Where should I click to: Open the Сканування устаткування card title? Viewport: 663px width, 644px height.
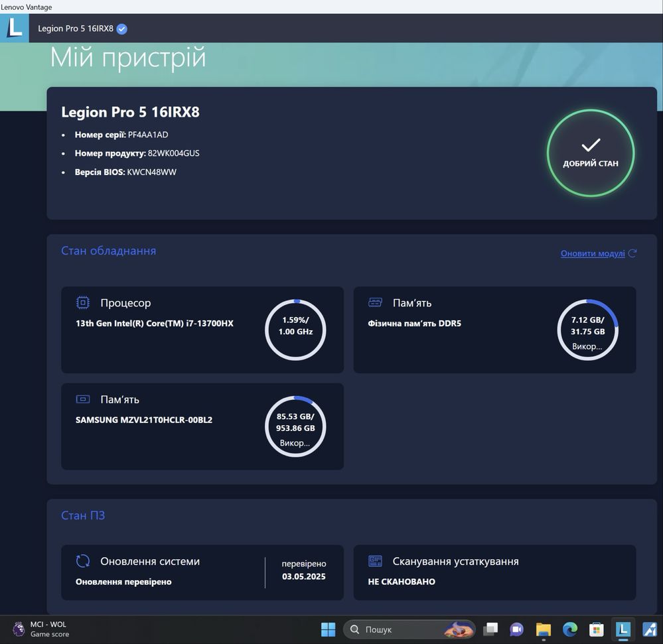click(455, 562)
